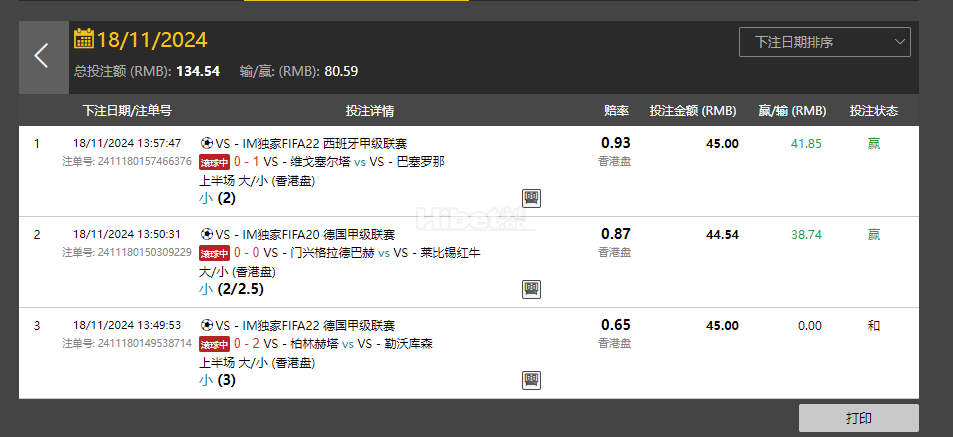
Task: Select the date text 18/11/2024 in the header
Action: pyautogui.click(x=153, y=40)
